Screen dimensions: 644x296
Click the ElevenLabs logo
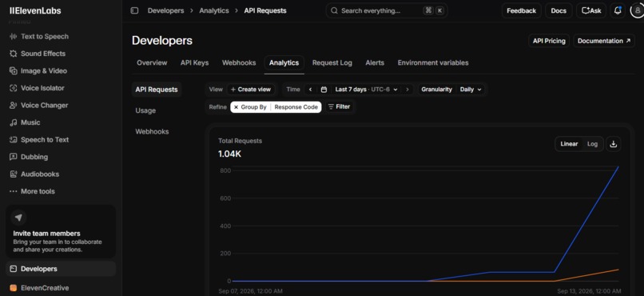(x=35, y=10)
